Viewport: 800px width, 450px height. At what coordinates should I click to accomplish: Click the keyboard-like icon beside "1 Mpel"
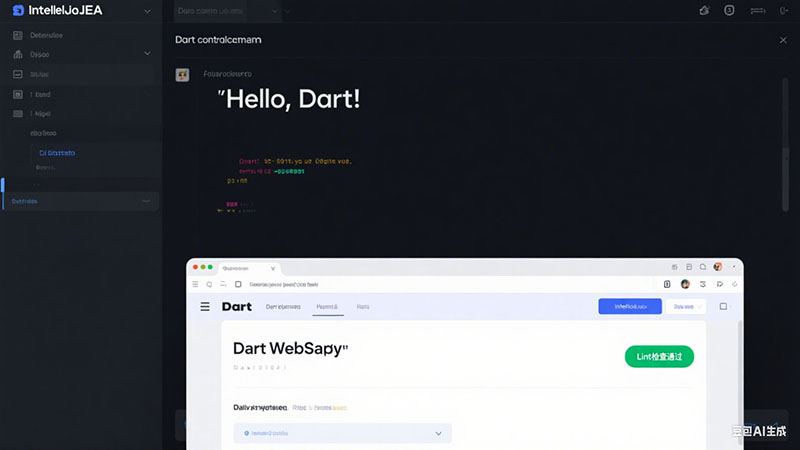click(18, 114)
